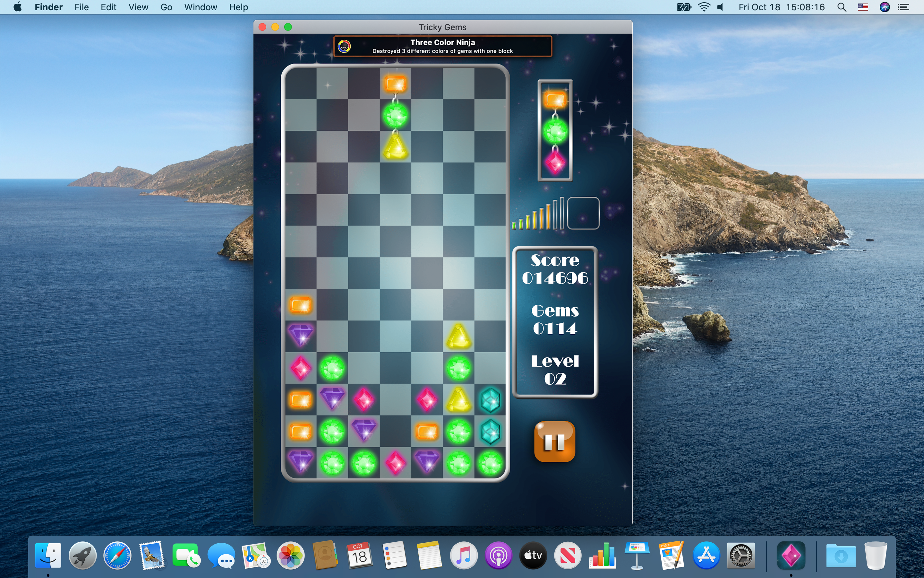
Task: Open Launchpad from the Dock
Action: (82, 555)
